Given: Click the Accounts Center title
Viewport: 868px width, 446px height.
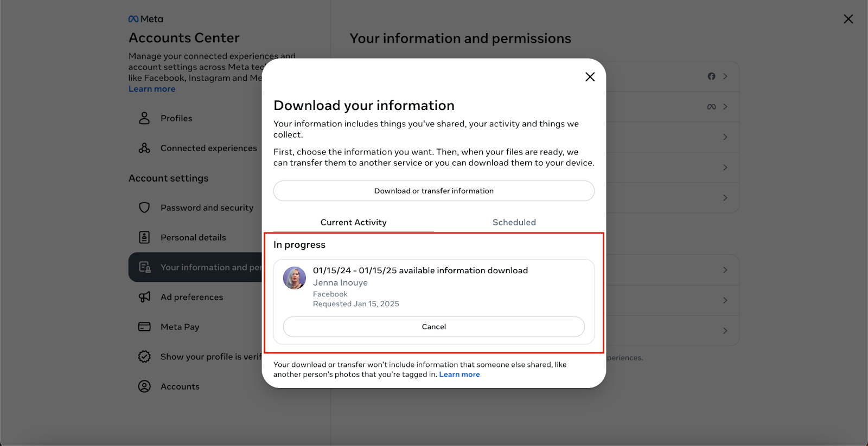Looking at the screenshot, I should [184, 38].
